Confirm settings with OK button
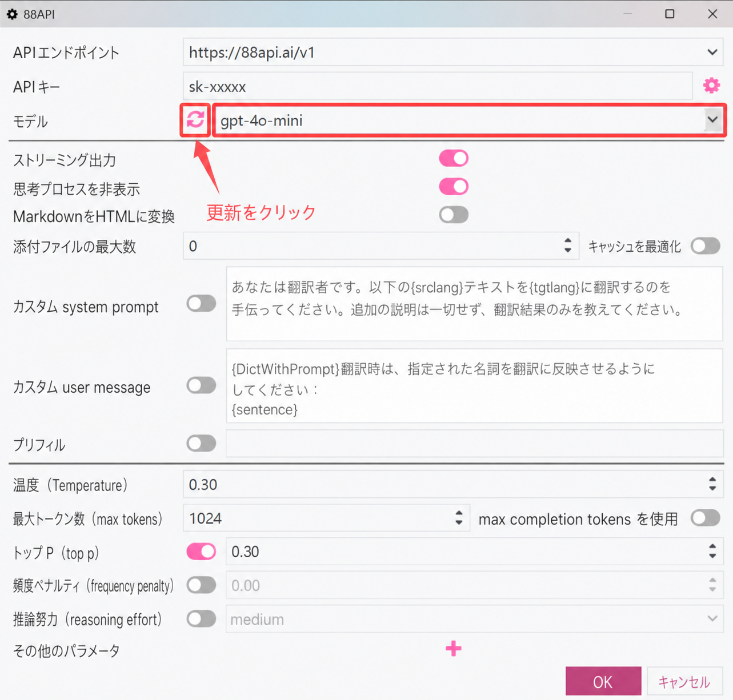Image resolution: width=733 pixels, height=700 pixels. [x=603, y=681]
